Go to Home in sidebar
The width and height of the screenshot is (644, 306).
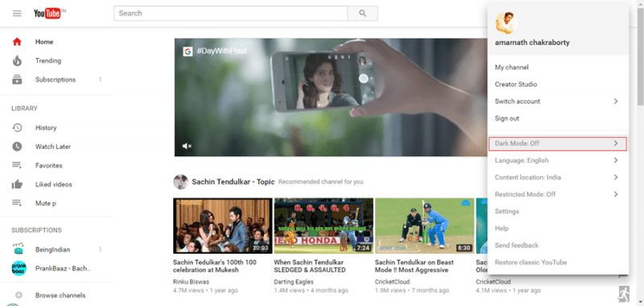(44, 42)
